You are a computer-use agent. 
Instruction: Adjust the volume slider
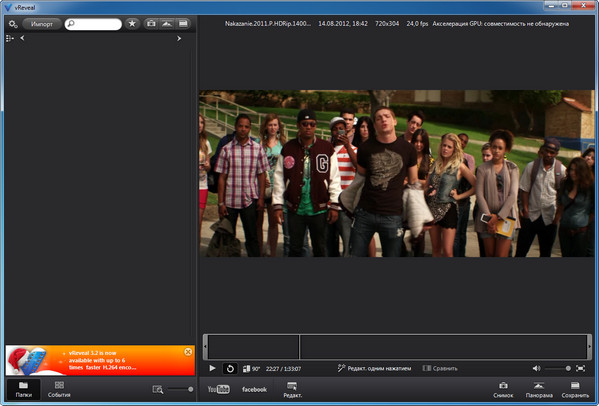click(558, 368)
